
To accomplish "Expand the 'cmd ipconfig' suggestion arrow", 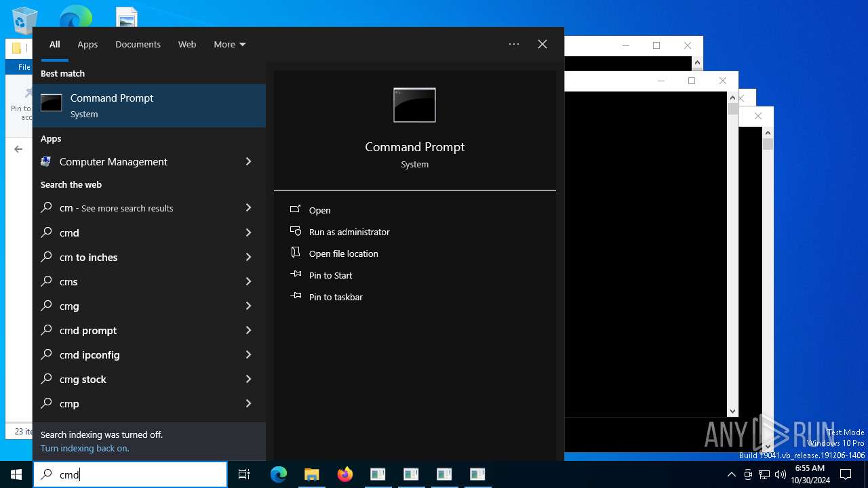I will pyautogui.click(x=248, y=354).
